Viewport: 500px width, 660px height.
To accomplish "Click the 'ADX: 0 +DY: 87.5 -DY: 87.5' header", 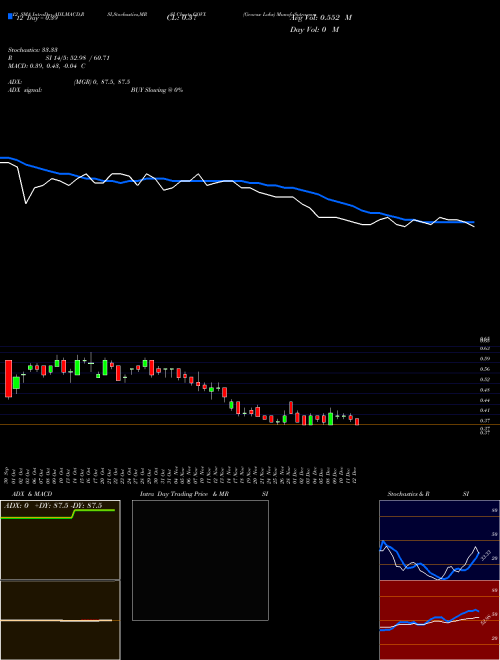I will coord(53,506).
